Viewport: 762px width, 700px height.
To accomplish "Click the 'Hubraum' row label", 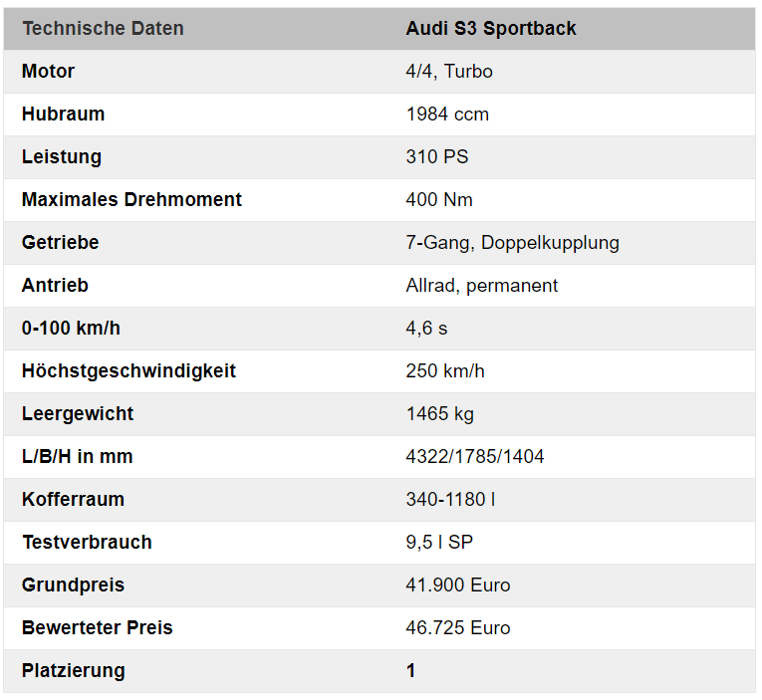I will pyautogui.click(x=63, y=115).
